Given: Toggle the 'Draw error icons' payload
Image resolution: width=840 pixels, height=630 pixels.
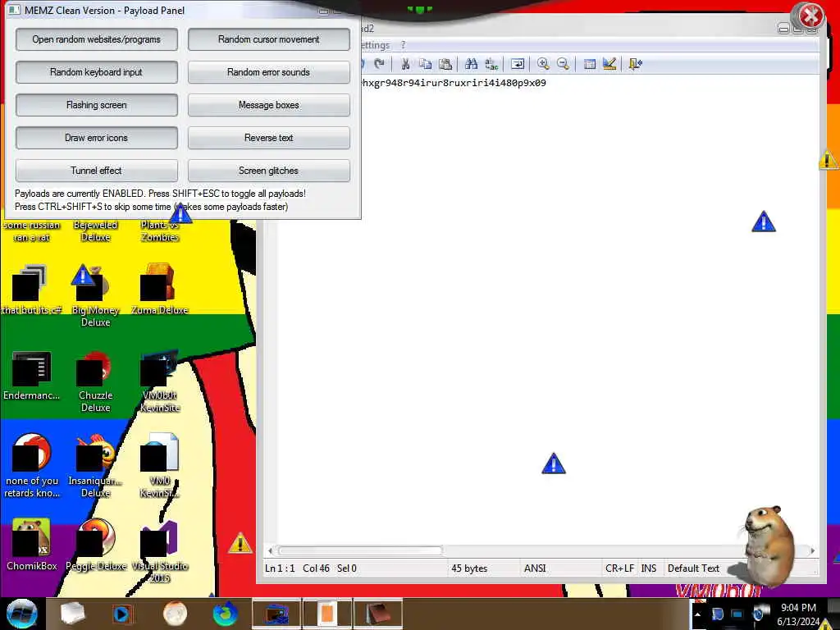Looking at the screenshot, I should click(97, 138).
